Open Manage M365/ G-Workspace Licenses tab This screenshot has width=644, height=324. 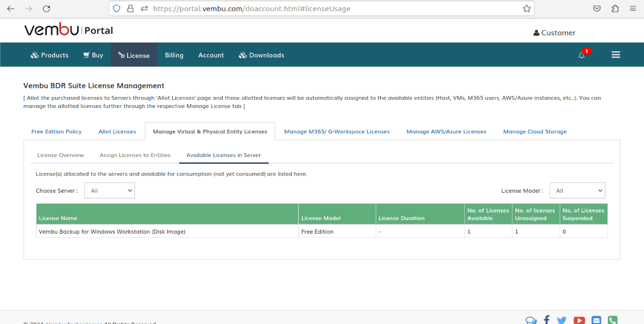pos(337,131)
